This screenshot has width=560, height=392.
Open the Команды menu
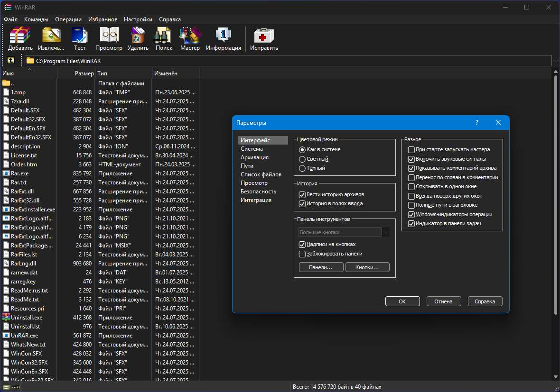36,19
